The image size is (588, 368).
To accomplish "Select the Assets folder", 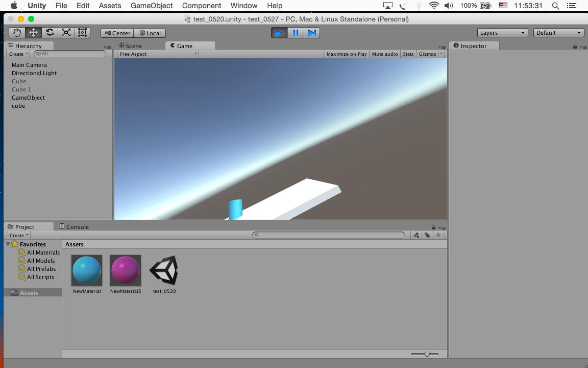I will (33, 292).
